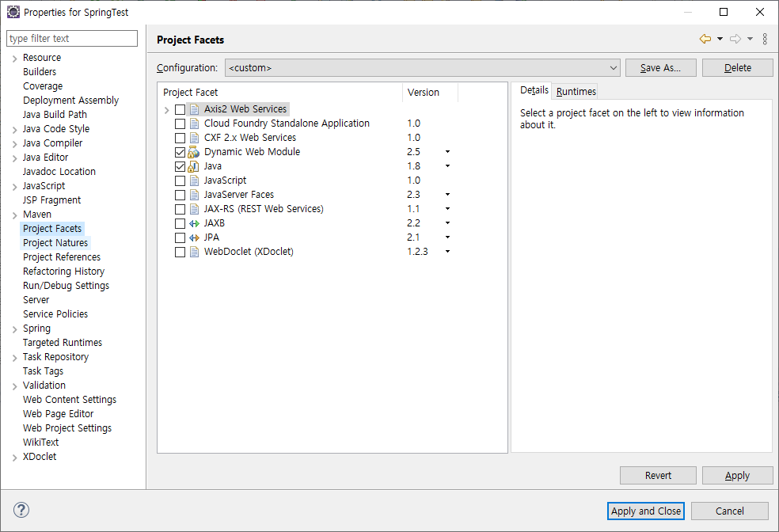Click the Dynamic Web Module facet icon
This screenshot has height=532, width=779.
coord(194,152)
